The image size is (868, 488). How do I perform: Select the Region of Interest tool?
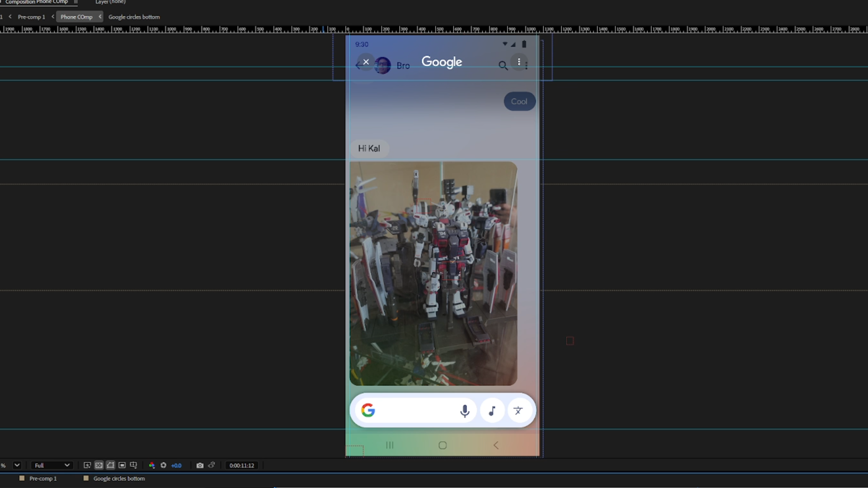[x=122, y=465]
